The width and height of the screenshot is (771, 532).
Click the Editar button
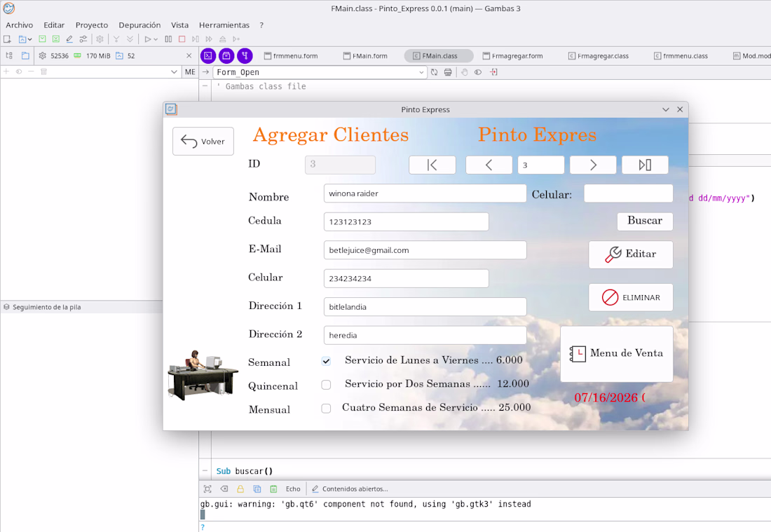pyautogui.click(x=630, y=254)
